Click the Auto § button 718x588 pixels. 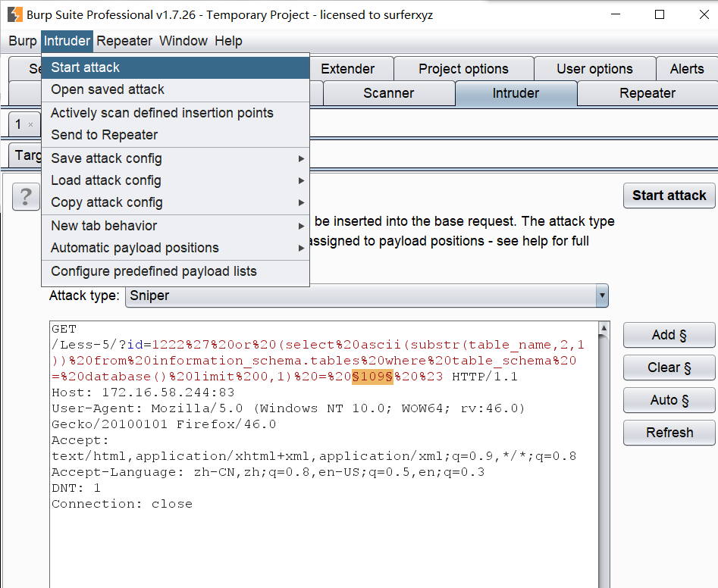(669, 400)
